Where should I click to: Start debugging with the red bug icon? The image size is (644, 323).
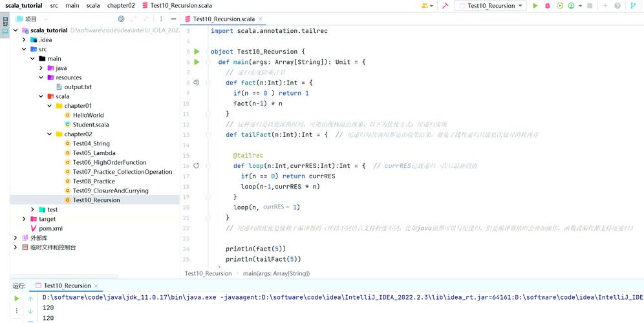pyautogui.click(x=547, y=6)
